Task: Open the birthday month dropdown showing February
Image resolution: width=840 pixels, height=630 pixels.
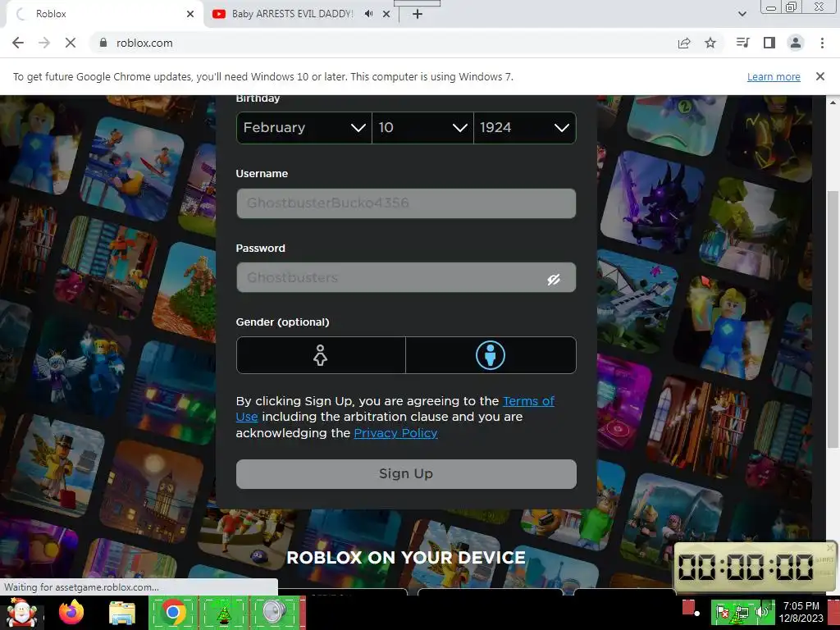Action: click(x=304, y=127)
